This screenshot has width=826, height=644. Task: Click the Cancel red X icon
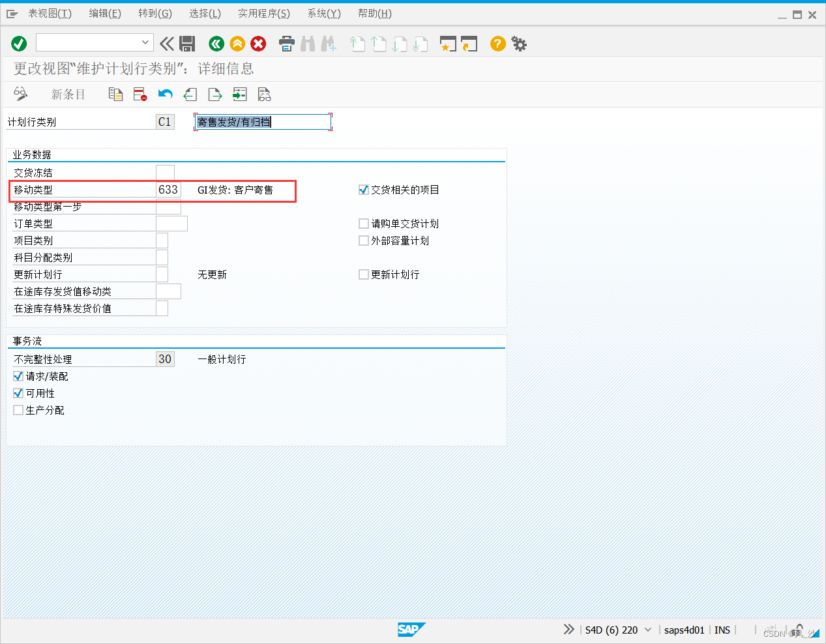coord(258,43)
